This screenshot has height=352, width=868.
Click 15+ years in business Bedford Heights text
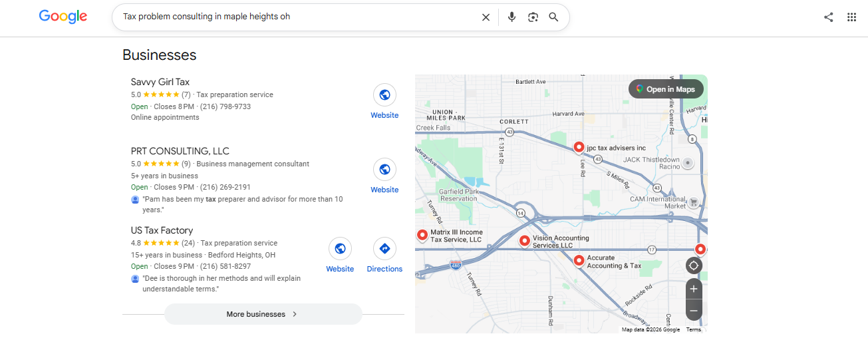[x=203, y=255]
